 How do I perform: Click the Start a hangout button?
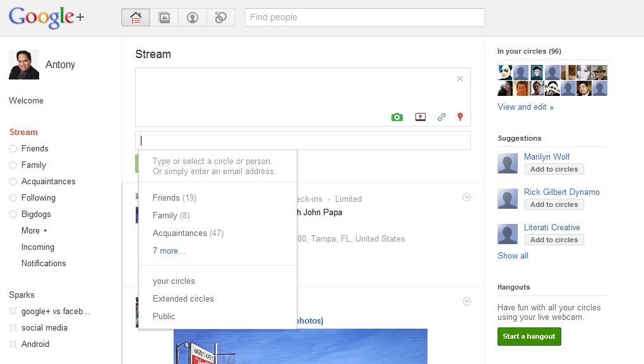tap(528, 336)
